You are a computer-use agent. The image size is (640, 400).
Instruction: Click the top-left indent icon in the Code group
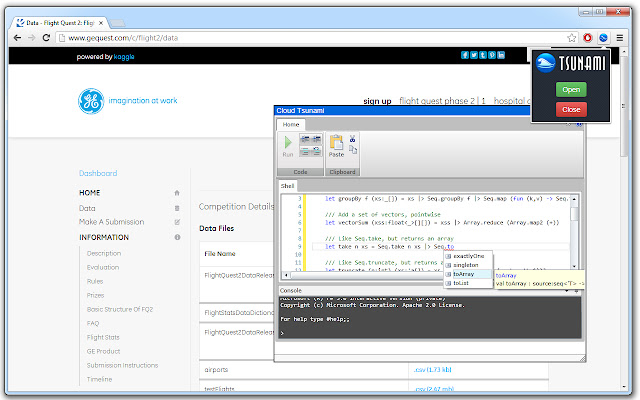coord(305,139)
